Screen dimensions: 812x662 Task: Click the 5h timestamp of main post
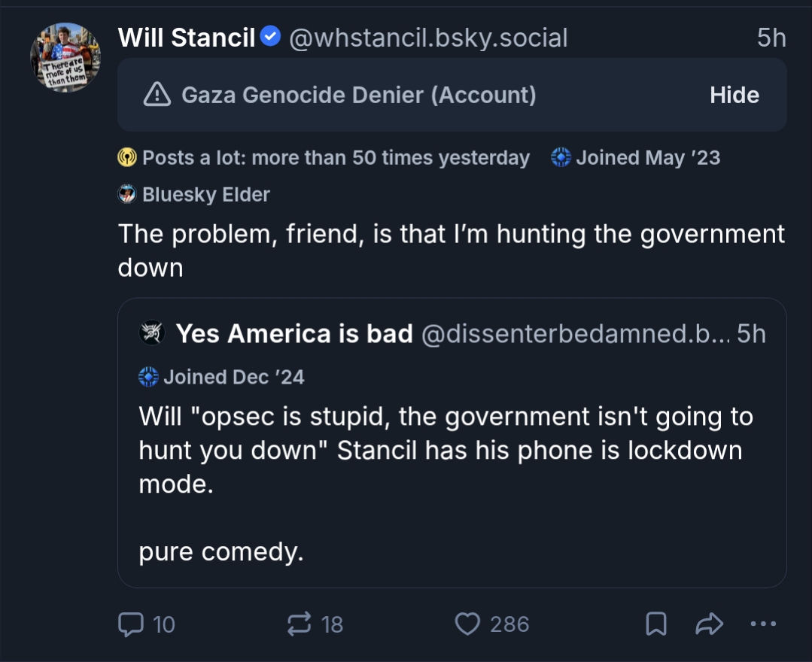(771, 38)
